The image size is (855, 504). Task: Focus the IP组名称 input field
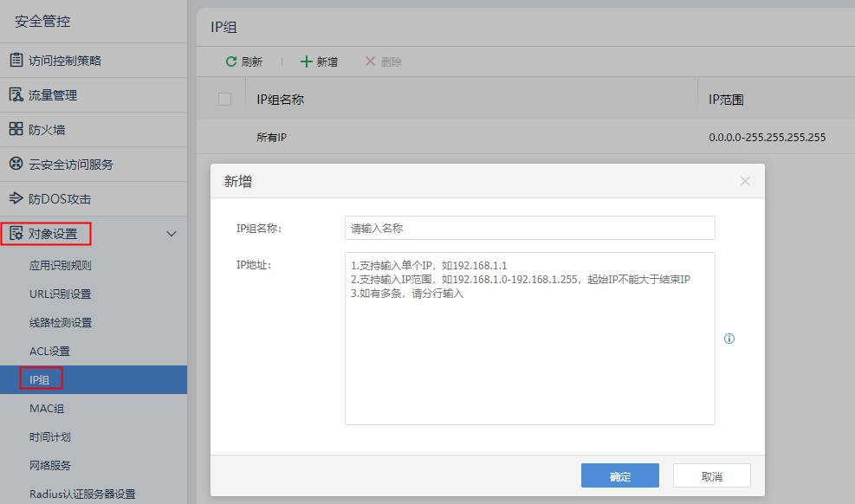(x=529, y=228)
